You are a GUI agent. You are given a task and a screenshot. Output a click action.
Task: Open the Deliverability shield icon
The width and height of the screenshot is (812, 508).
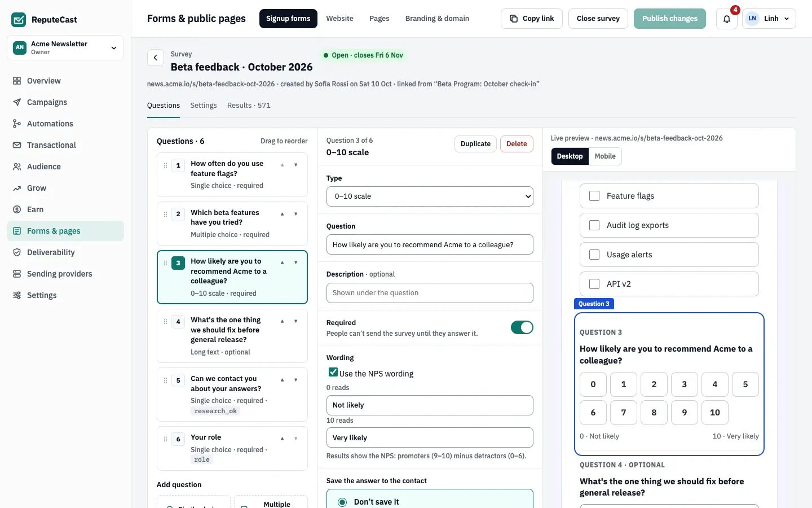click(x=17, y=252)
